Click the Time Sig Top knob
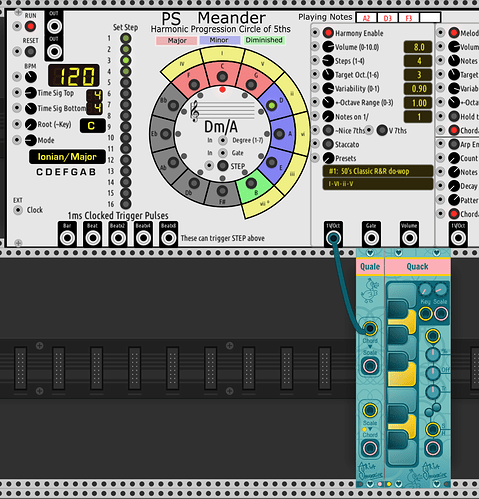Viewport: 479px width, 499px height. click(x=31, y=93)
